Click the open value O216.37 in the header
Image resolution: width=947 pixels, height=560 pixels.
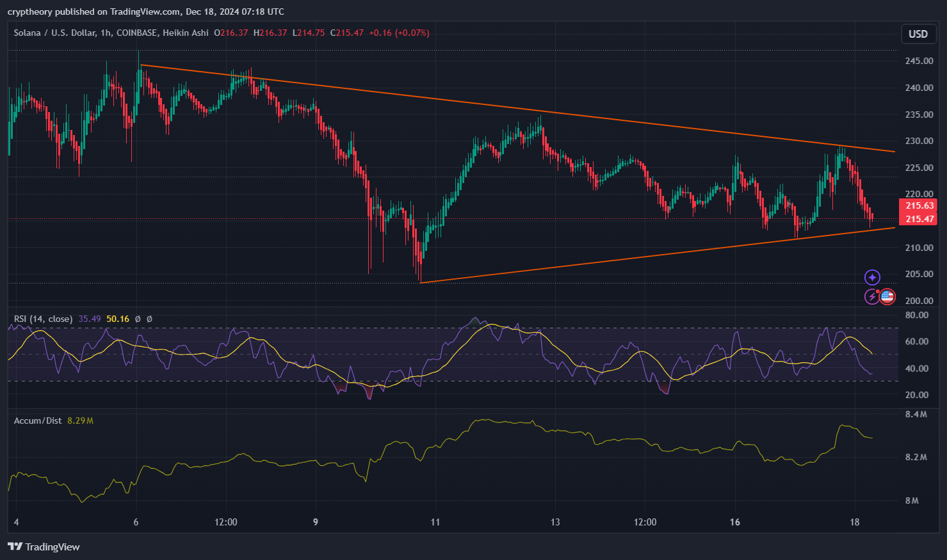click(x=231, y=33)
